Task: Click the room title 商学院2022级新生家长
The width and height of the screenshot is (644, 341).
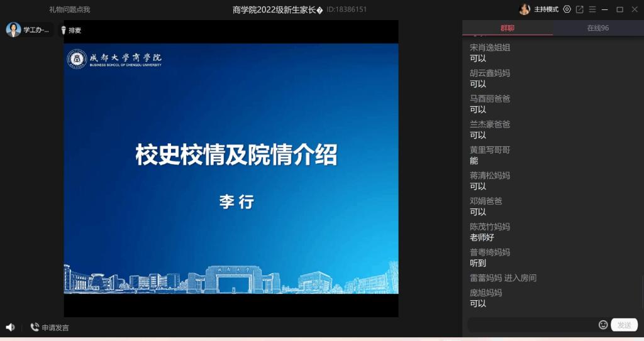Action: pos(277,9)
